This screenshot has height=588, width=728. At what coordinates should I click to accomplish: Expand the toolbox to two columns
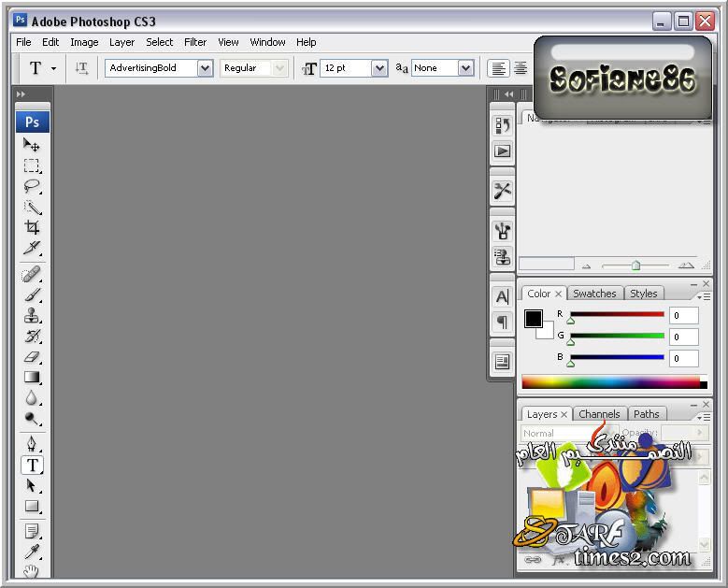coord(21,93)
